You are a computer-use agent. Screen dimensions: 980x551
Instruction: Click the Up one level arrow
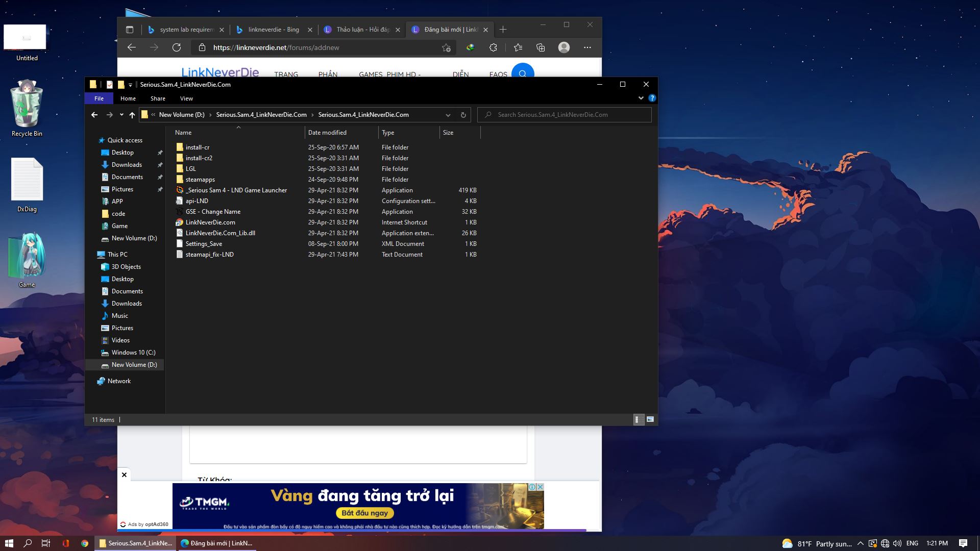pyautogui.click(x=132, y=115)
